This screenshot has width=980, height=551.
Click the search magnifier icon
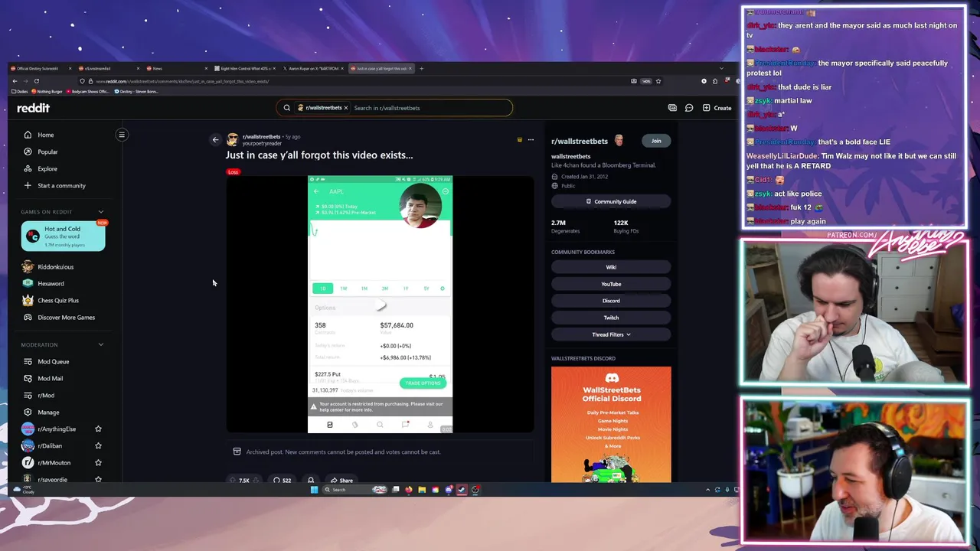pyautogui.click(x=287, y=108)
